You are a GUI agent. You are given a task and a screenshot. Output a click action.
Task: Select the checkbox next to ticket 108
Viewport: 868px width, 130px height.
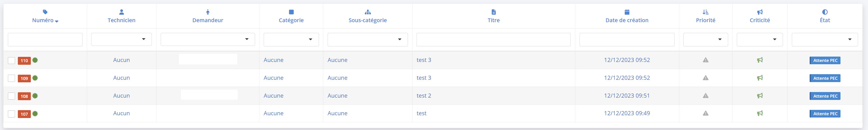[11, 96]
